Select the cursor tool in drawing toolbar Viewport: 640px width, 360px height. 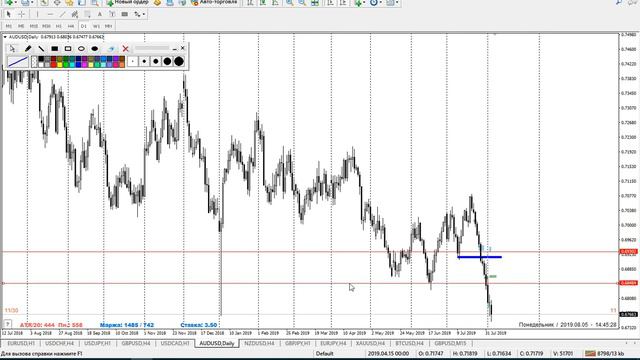click(x=8, y=14)
